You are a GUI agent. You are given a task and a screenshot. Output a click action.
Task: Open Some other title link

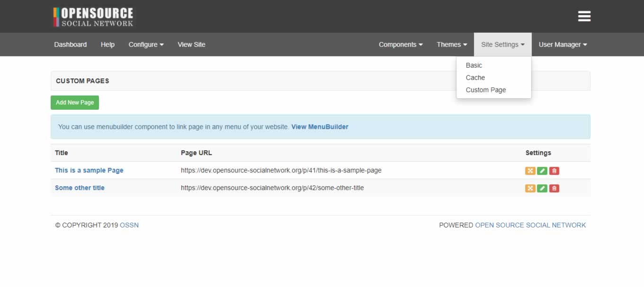click(x=80, y=188)
